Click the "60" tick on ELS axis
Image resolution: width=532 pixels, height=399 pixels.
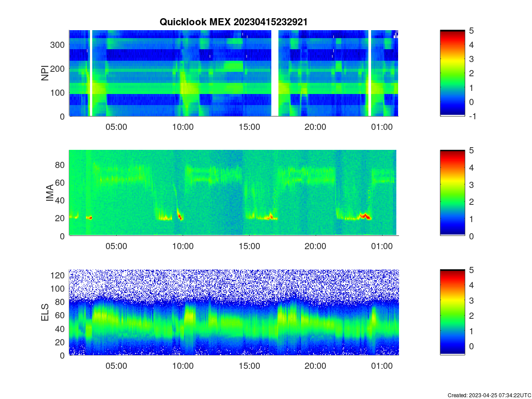coord(60,315)
